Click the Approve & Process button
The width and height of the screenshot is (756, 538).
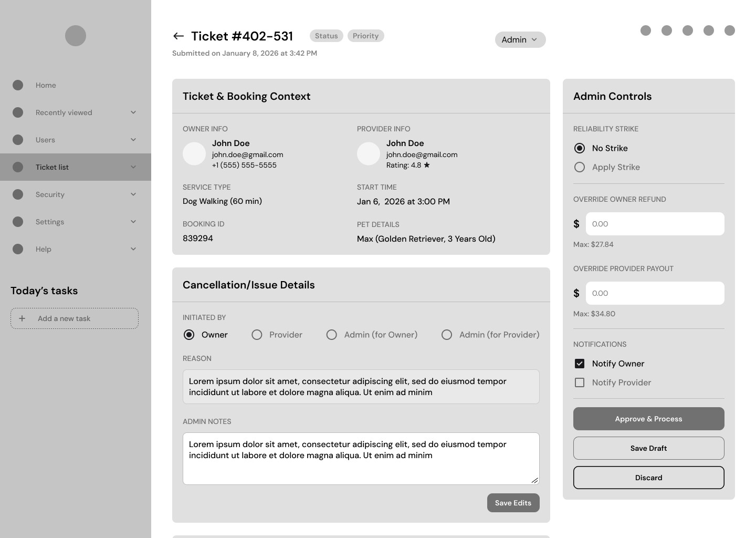pyautogui.click(x=648, y=419)
